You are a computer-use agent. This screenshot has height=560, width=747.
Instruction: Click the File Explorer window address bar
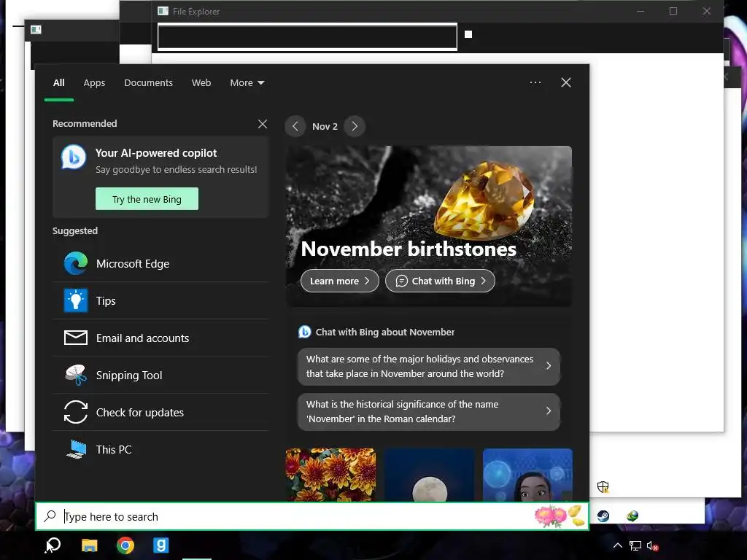click(307, 36)
